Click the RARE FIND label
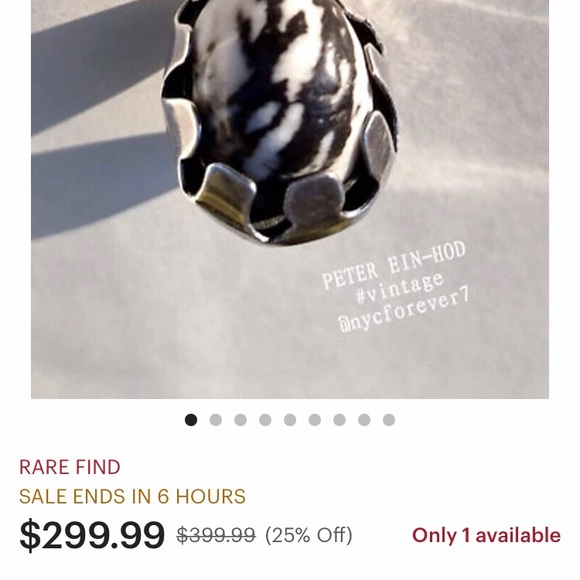Viewport: 580px width, 580px height. (x=70, y=467)
